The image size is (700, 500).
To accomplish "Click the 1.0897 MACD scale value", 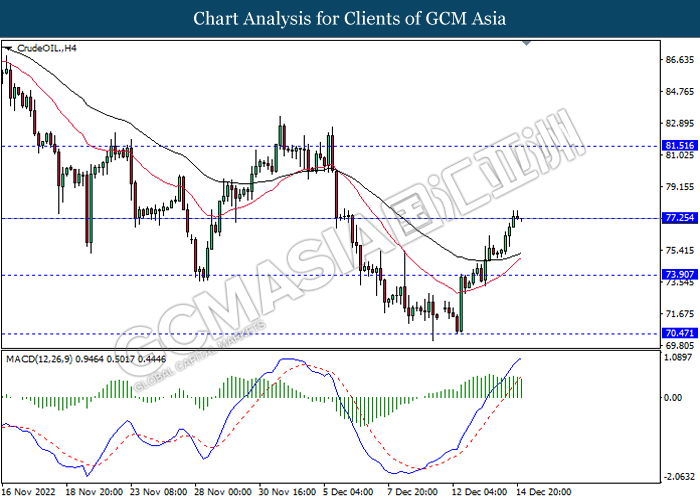I will point(680,358).
